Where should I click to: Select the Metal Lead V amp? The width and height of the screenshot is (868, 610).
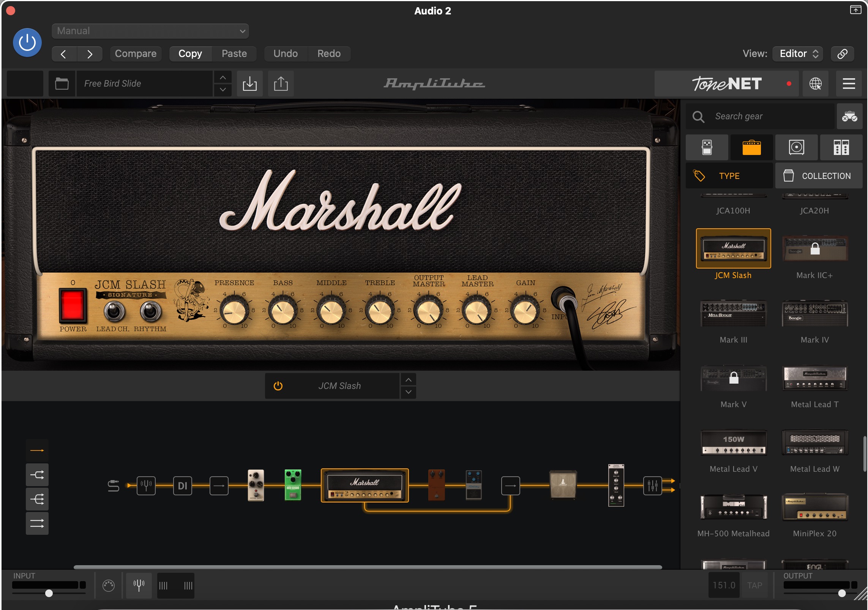pyautogui.click(x=733, y=443)
